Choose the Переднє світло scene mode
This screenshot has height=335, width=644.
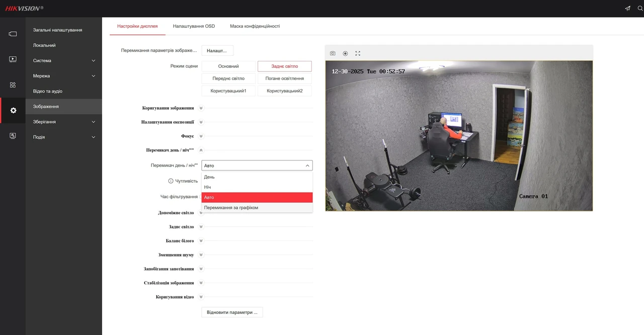228,78
